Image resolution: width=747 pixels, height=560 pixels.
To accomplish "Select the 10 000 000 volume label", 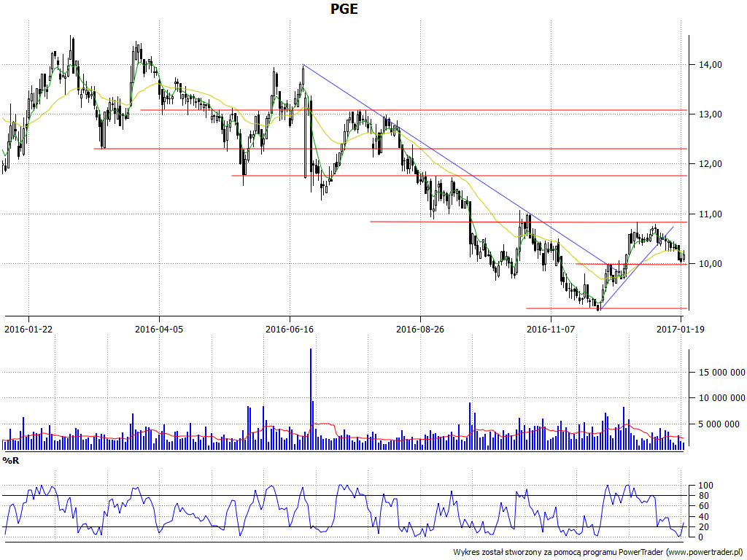I will (x=721, y=398).
